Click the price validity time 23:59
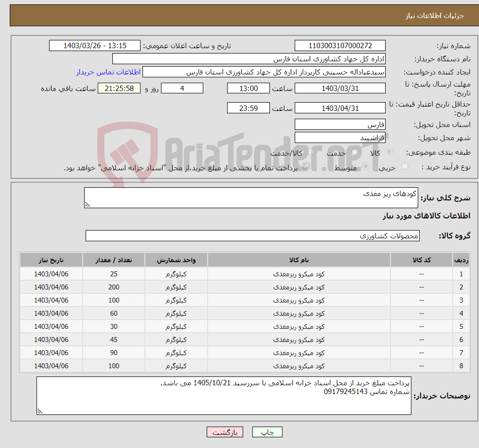Image resolution: width=479 pixels, height=448 pixels. (248, 108)
